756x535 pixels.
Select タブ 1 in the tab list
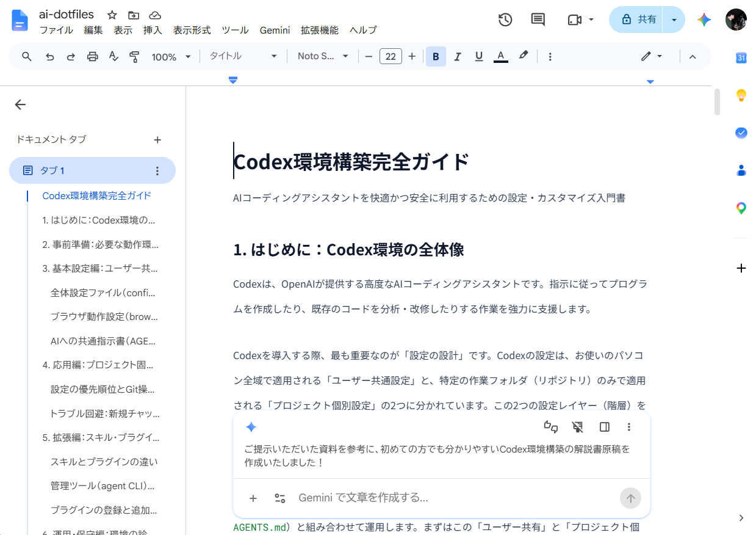point(92,170)
